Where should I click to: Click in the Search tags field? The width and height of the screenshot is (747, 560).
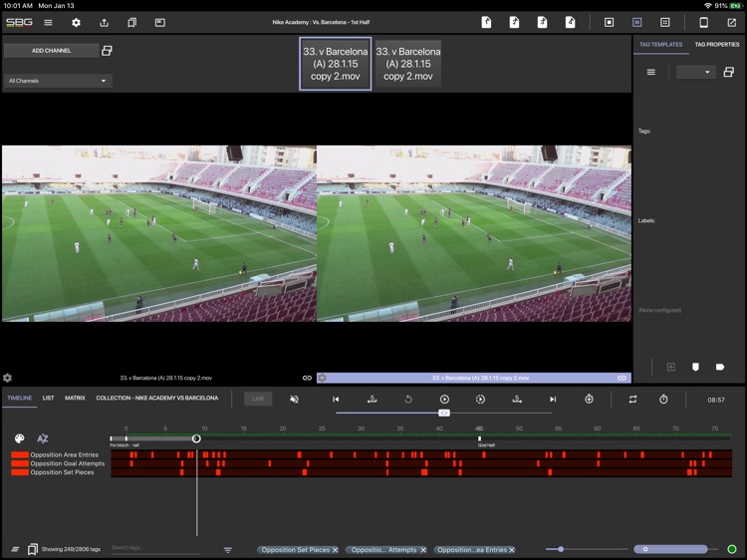coord(154,548)
